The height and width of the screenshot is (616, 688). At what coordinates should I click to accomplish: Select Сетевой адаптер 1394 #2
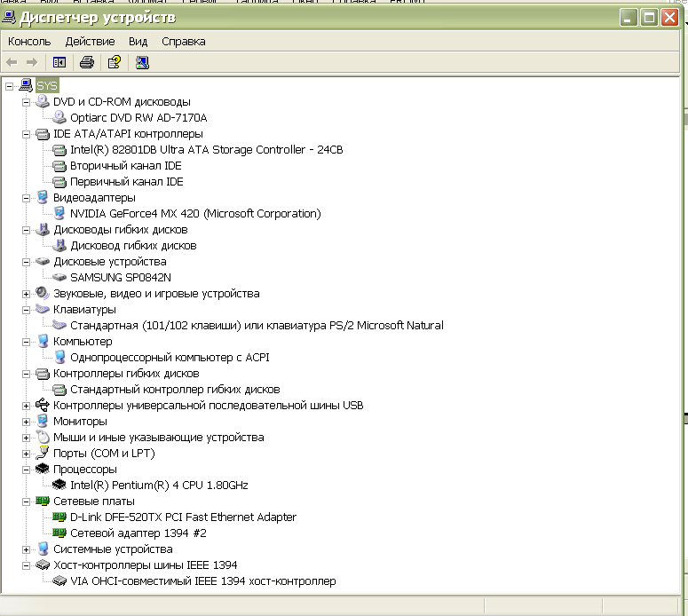pos(138,533)
